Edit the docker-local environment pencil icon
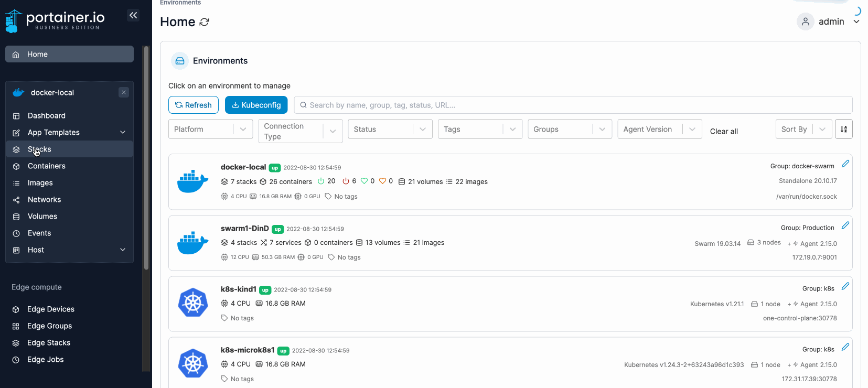 tap(845, 164)
